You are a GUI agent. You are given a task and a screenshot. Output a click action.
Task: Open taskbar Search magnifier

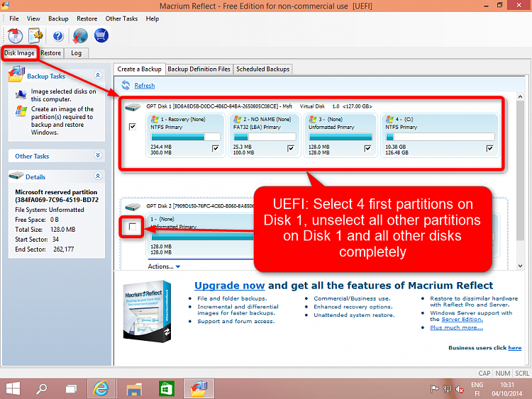(42, 388)
